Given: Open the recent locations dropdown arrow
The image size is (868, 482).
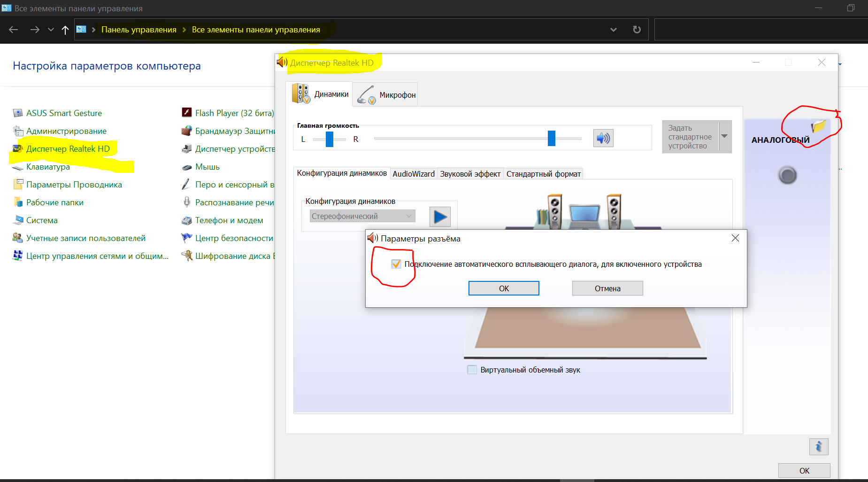Looking at the screenshot, I should click(51, 30).
